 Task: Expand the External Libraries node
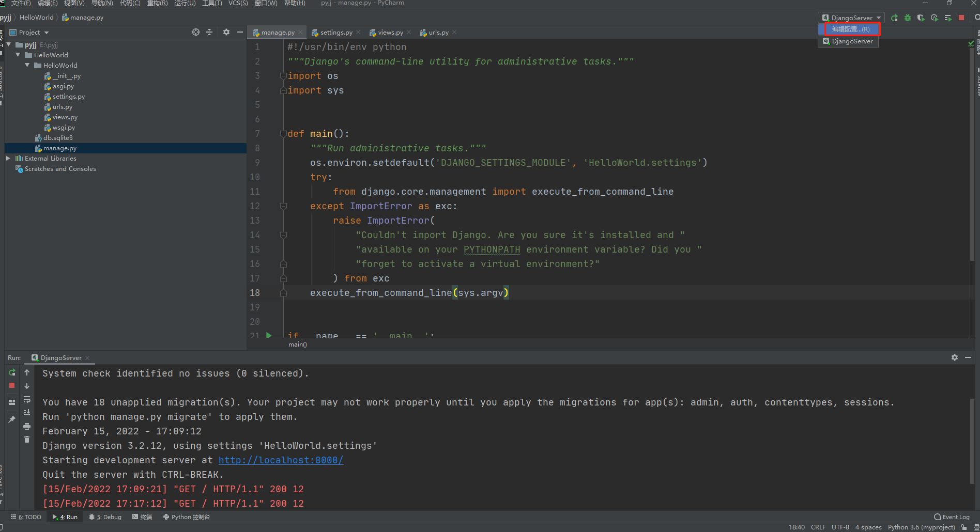8,158
